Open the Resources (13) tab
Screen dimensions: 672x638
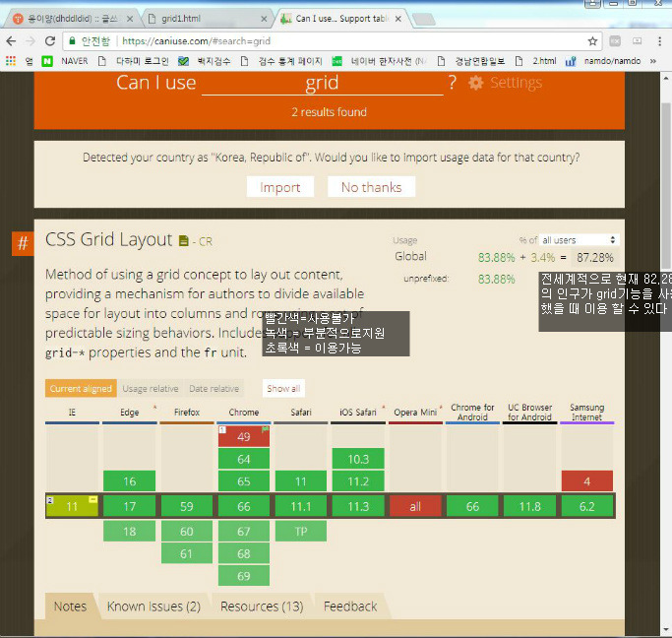pos(262,606)
